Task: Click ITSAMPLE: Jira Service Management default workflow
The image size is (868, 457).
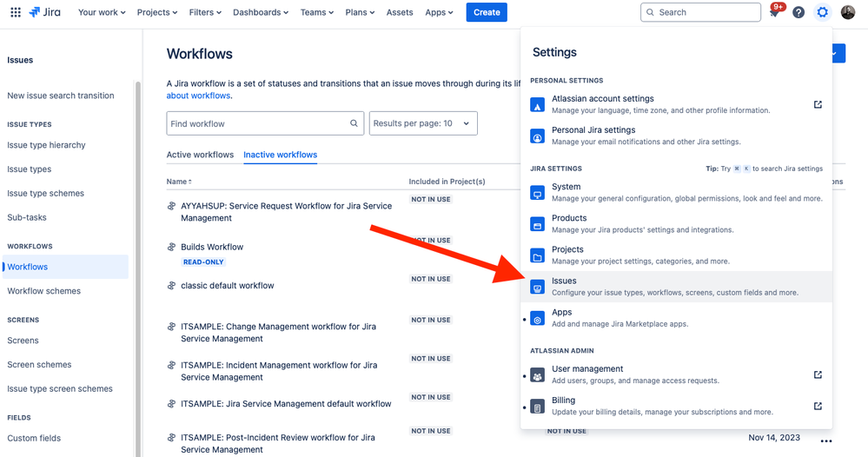Action: tap(286, 404)
